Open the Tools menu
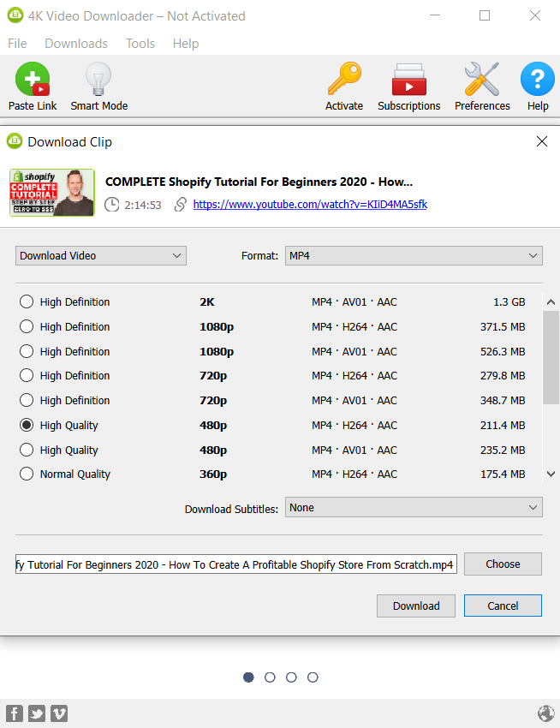This screenshot has width=560, height=728. click(x=140, y=44)
